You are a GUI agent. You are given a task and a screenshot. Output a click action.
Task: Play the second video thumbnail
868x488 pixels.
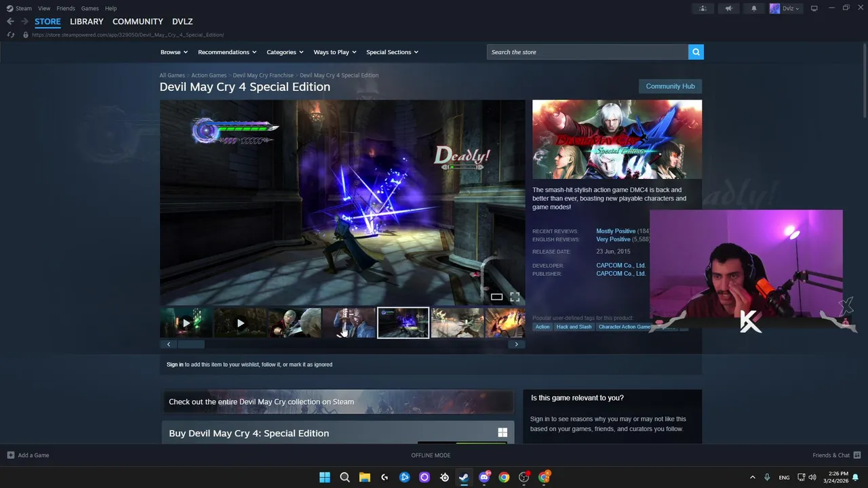(240, 323)
